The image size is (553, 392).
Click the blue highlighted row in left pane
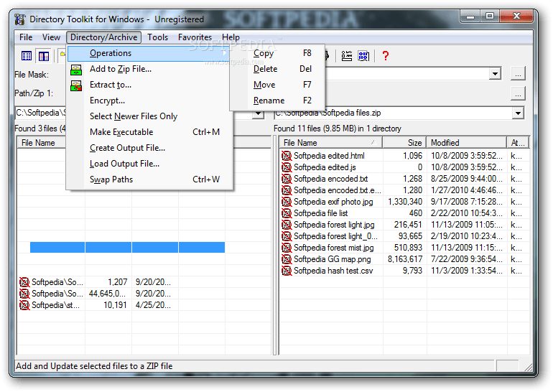point(127,248)
